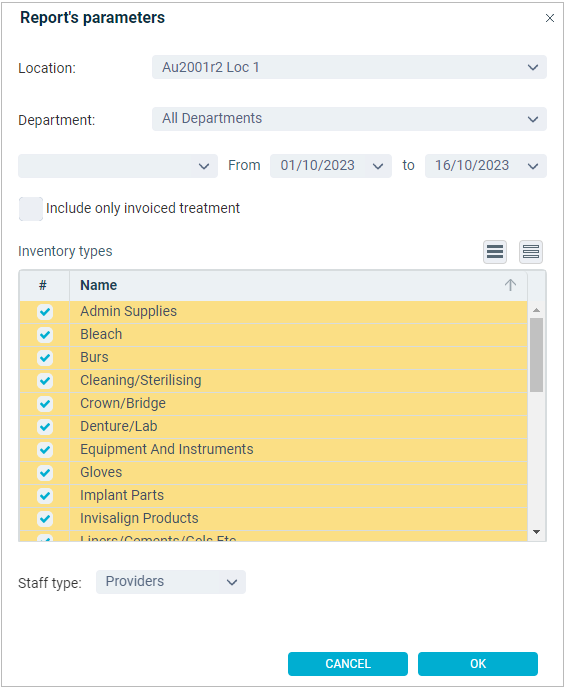Open the to date 16/10/2023 picker

(x=486, y=166)
